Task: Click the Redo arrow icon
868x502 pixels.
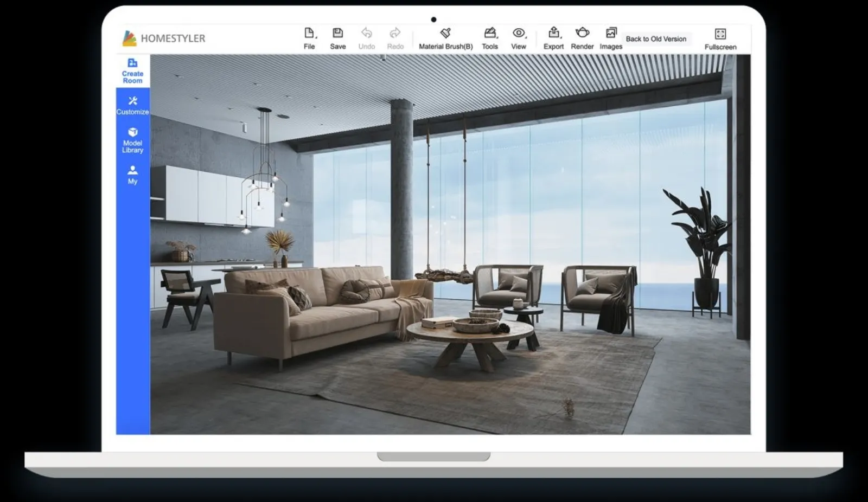Action: coord(395,34)
